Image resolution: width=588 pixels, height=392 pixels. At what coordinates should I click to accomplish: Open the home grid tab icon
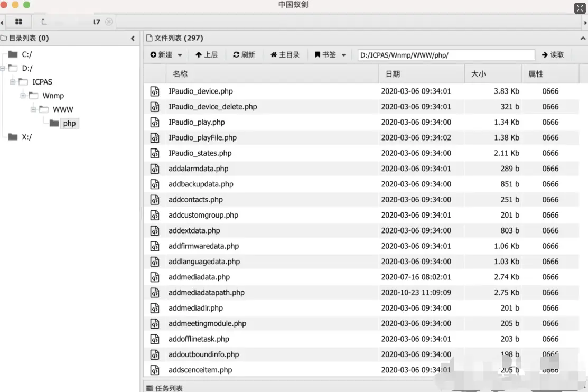click(x=18, y=22)
